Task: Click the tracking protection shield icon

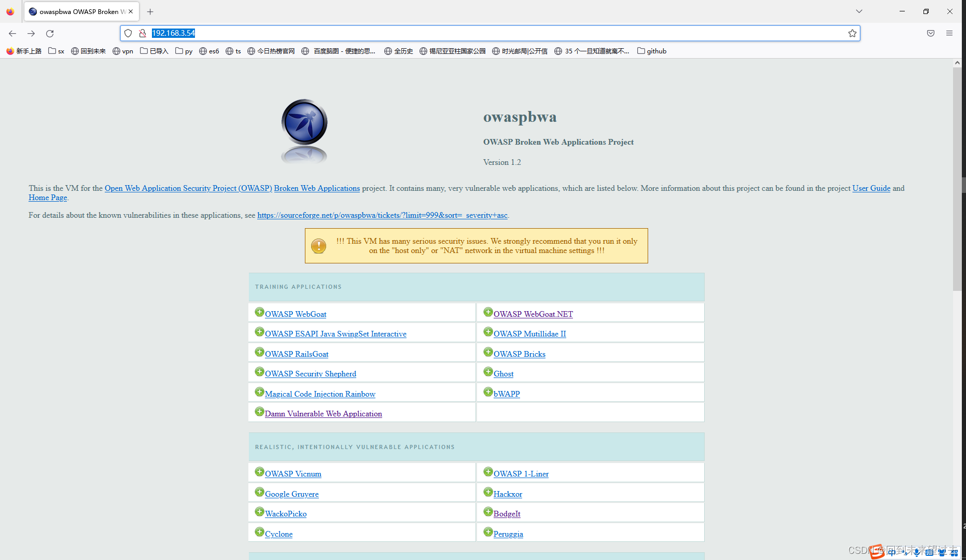Action: pyautogui.click(x=128, y=33)
